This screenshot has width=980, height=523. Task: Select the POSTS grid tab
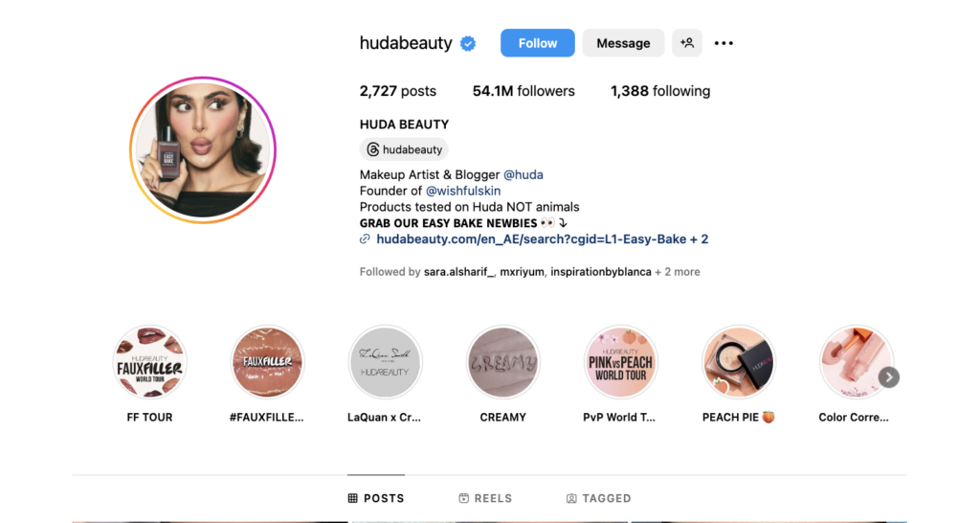click(x=376, y=499)
